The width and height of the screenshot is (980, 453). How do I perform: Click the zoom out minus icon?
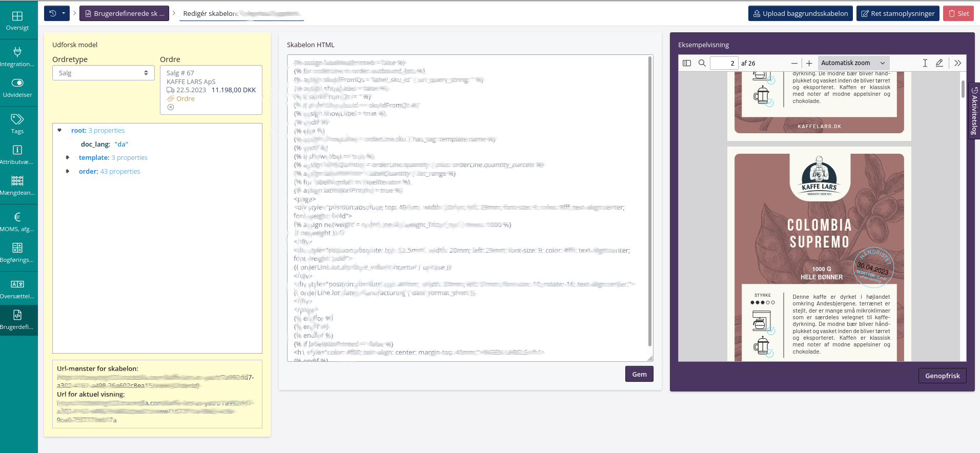[x=794, y=63]
